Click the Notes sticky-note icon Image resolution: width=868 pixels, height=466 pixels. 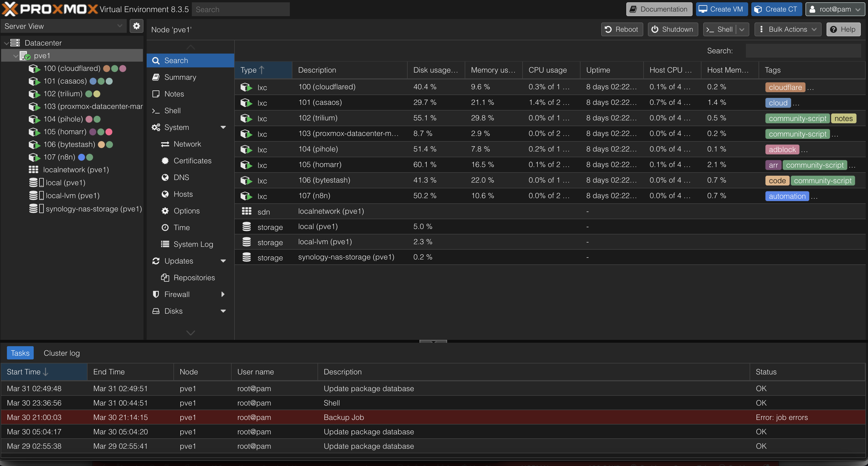tap(156, 94)
